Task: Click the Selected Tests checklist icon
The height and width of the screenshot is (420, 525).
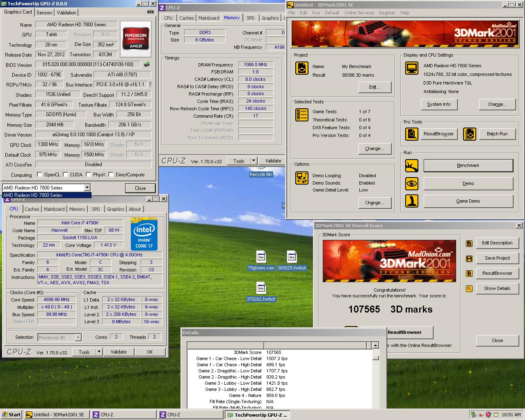Action: coord(302,114)
